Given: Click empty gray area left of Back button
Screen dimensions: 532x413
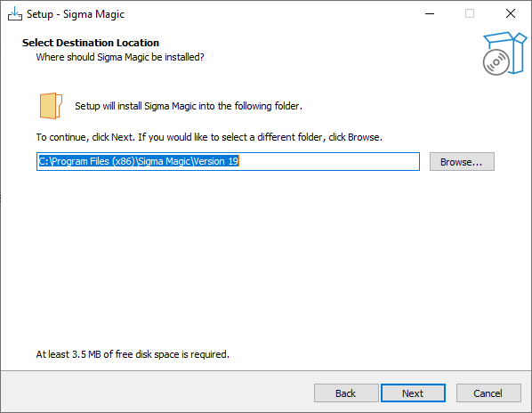Looking at the screenshot, I should 156,393.
